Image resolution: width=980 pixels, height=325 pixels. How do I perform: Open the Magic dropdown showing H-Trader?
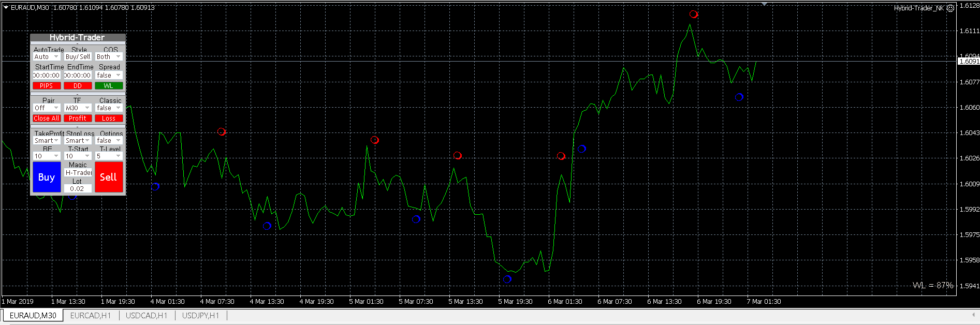click(x=78, y=173)
